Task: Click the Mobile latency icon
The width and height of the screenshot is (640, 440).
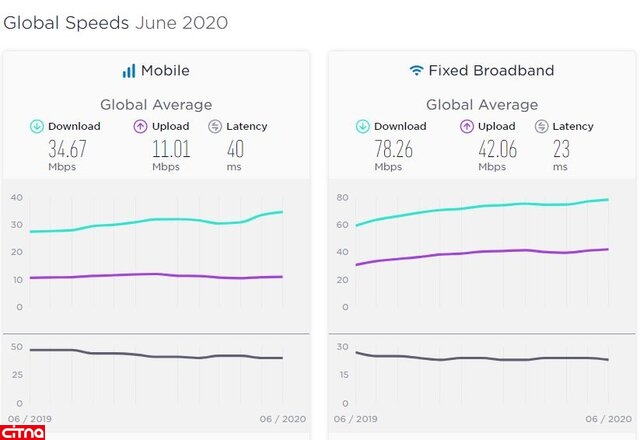Action: click(214, 126)
